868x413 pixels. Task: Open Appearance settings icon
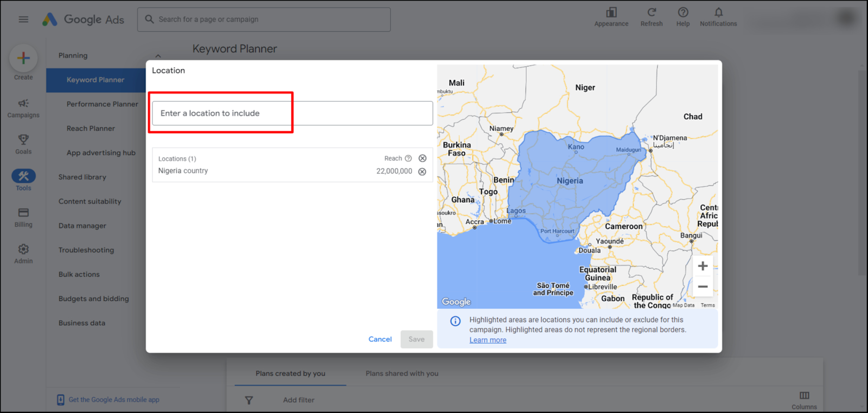(x=611, y=12)
